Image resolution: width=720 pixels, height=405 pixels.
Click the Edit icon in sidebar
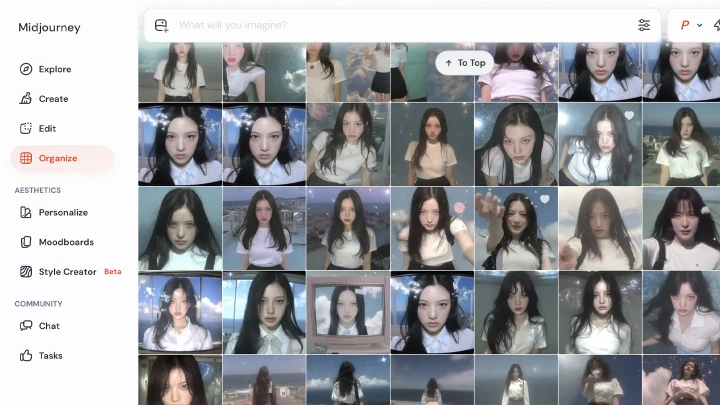pyautogui.click(x=26, y=128)
